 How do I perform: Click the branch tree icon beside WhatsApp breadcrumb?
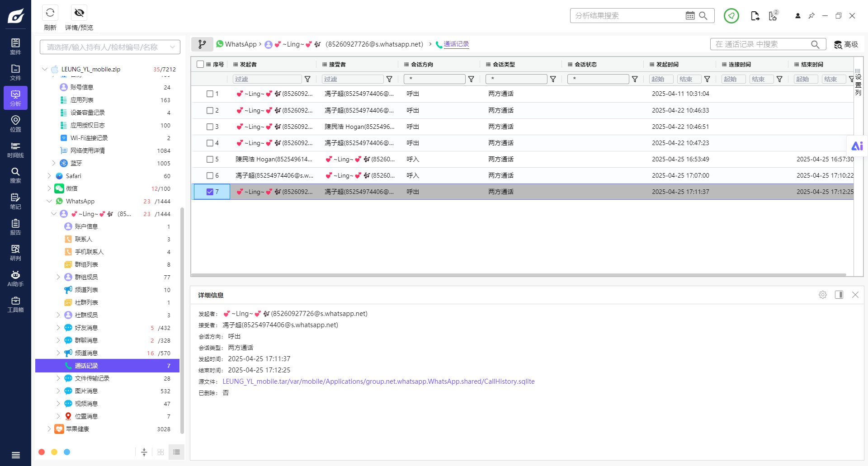pos(202,44)
